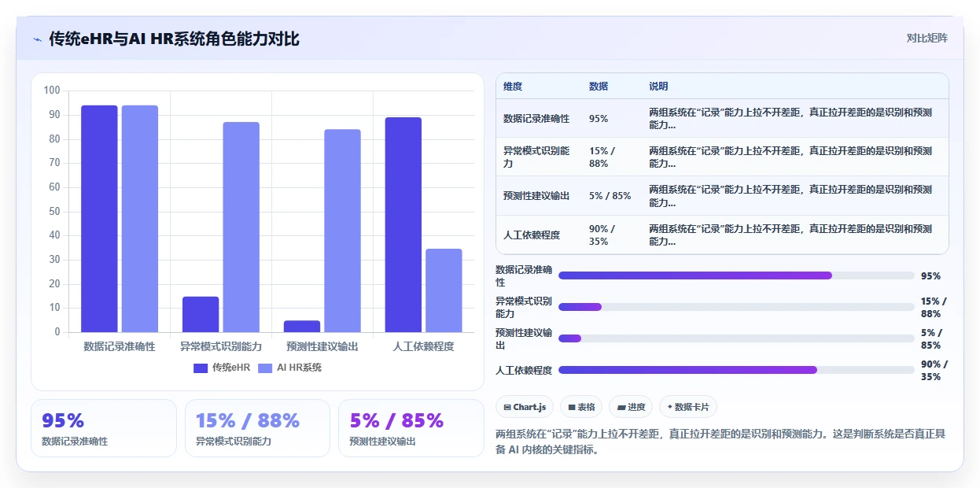
Task: Click 传统eHR bar for 异常模式识别能力
Action: tap(201, 314)
